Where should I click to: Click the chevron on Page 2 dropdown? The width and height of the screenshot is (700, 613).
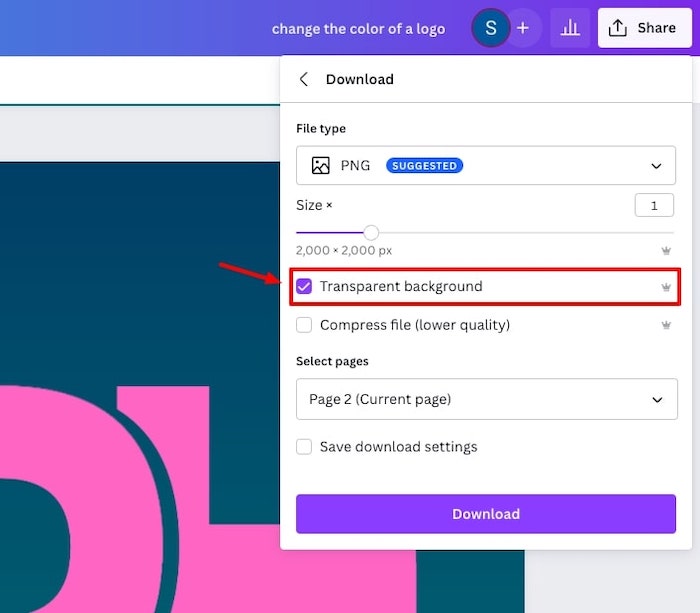tap(657, 400)
